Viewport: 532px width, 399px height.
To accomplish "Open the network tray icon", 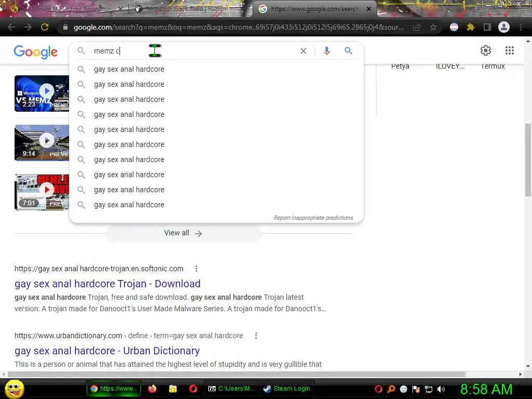I will pyautogui.click(x=429, y=389).
